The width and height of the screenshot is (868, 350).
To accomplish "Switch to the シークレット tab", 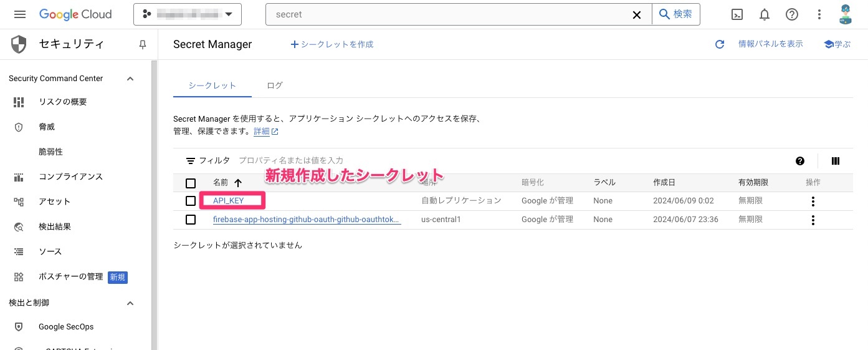I will point(212,85).
